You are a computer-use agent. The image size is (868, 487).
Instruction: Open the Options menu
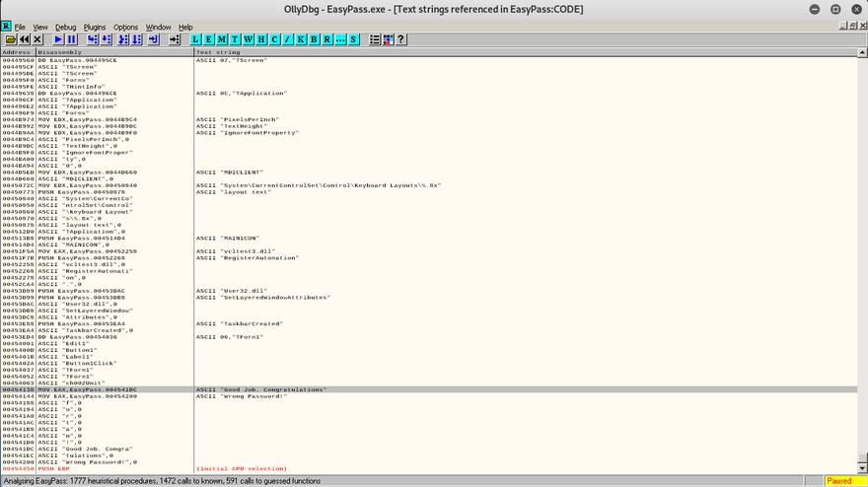[x=125, y=28]
